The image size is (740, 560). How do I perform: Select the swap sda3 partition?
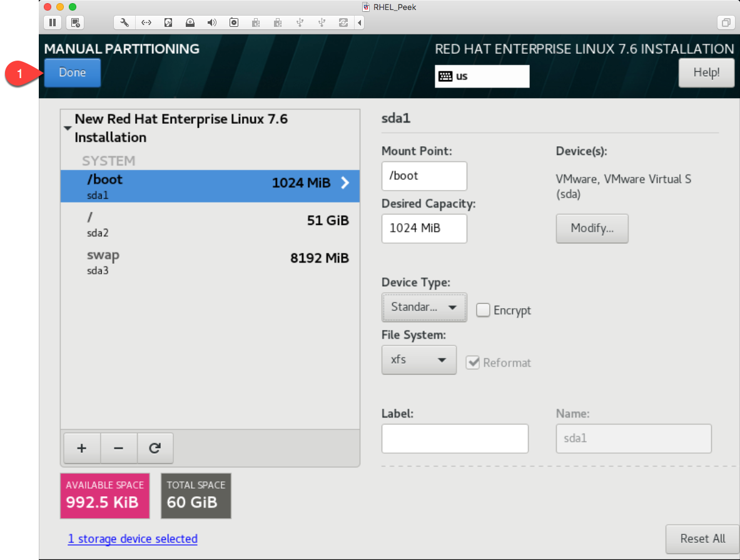pyautogui.click(x=210, y=262)
